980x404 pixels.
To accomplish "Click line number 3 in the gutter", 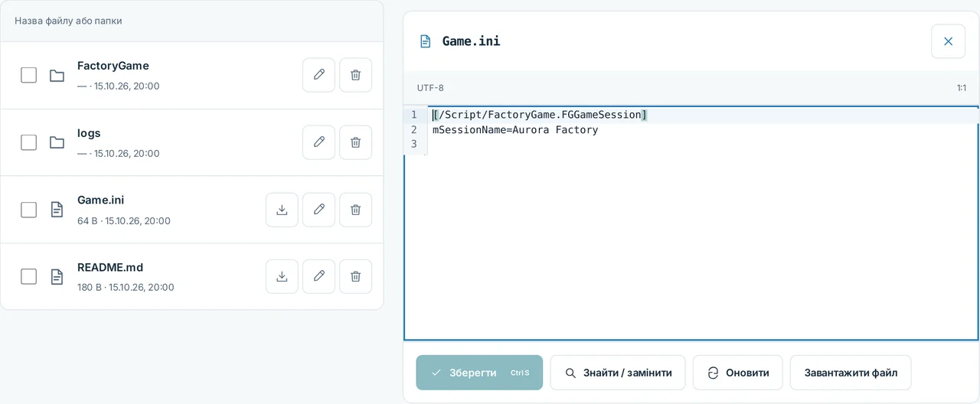I will point(413,144).
